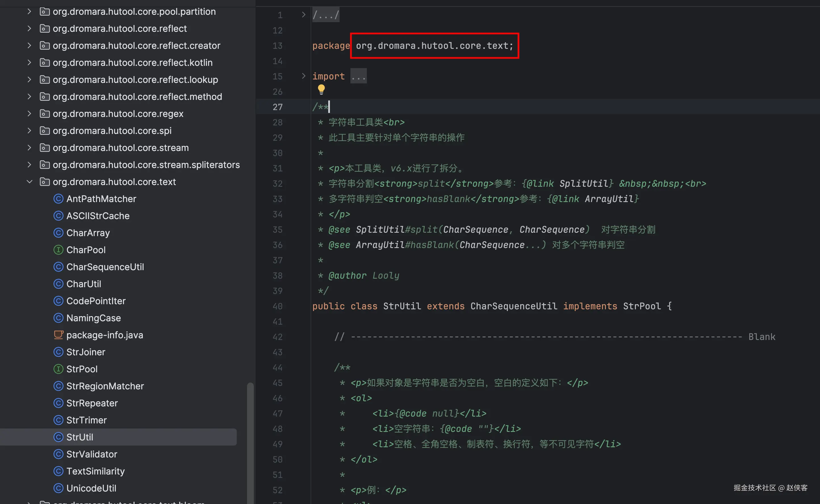Screen dimensions: 820x504
Task: Click the UnicodeUtil class icon
Action: pos(58,488)
